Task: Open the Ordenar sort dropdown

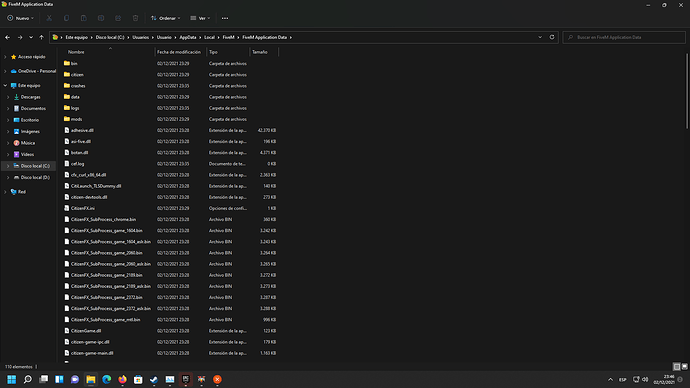Action: (x=165, y=18)
